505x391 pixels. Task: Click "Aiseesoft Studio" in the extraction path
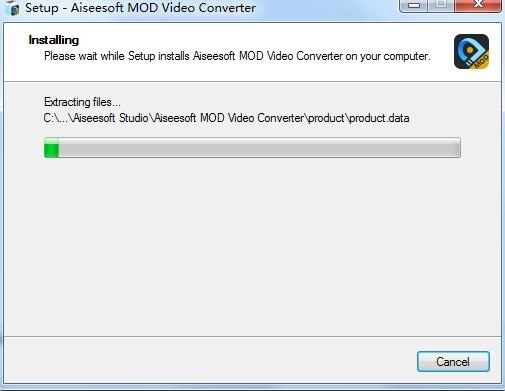[x=110, y=118]
